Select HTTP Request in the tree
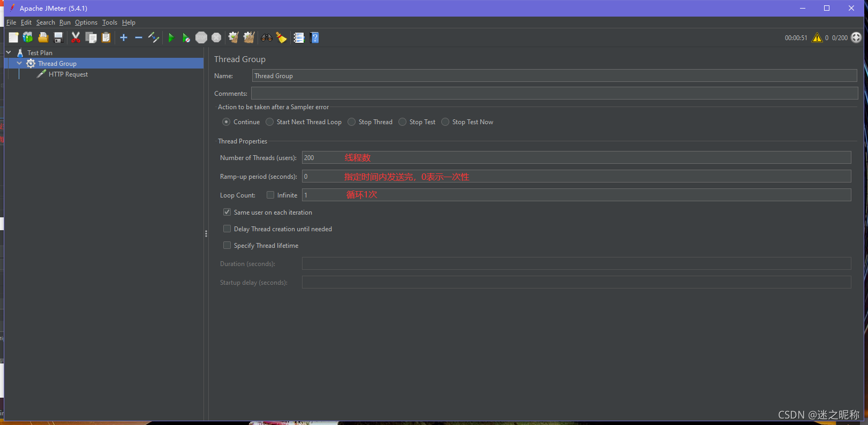The width and height of the screenshot is (868, 425). [68, 74]
